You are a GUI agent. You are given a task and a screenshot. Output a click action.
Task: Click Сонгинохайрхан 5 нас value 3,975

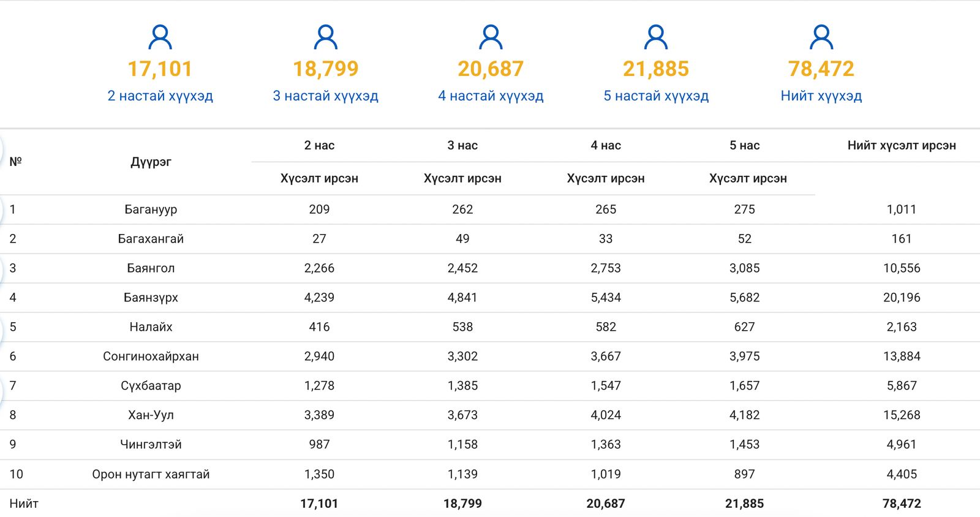(x=744, y=357)
